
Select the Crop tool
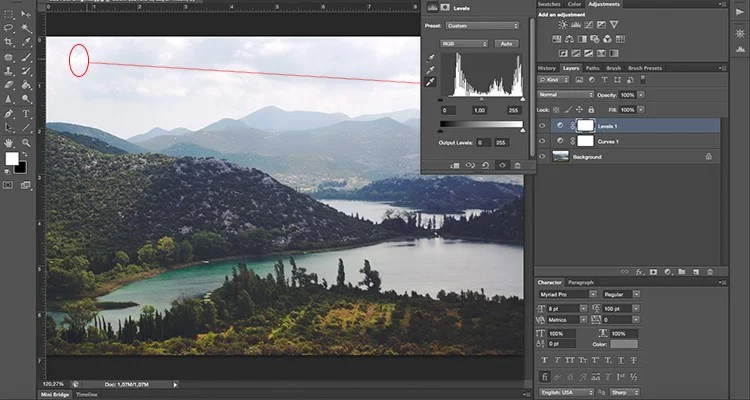point(9,42)
